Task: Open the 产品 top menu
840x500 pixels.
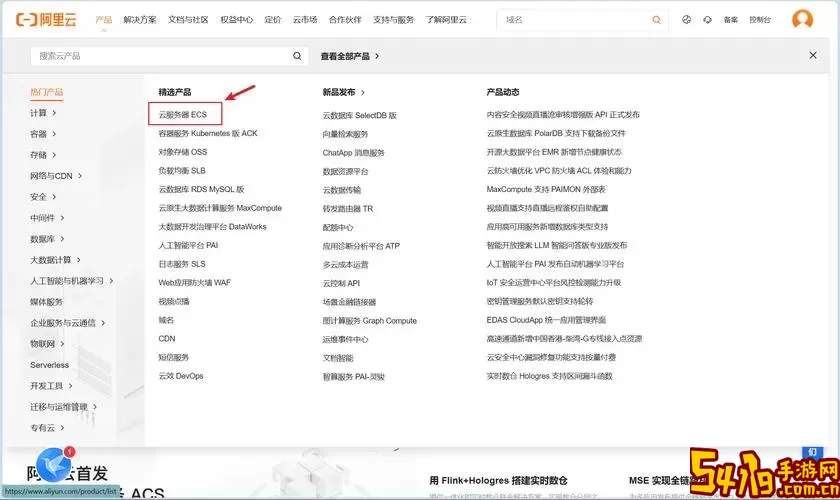Action: click(103, 20)
